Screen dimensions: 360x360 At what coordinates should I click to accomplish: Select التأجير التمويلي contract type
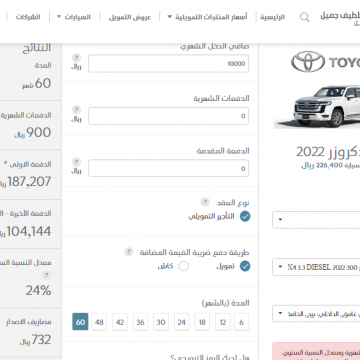tap(245, 217)
